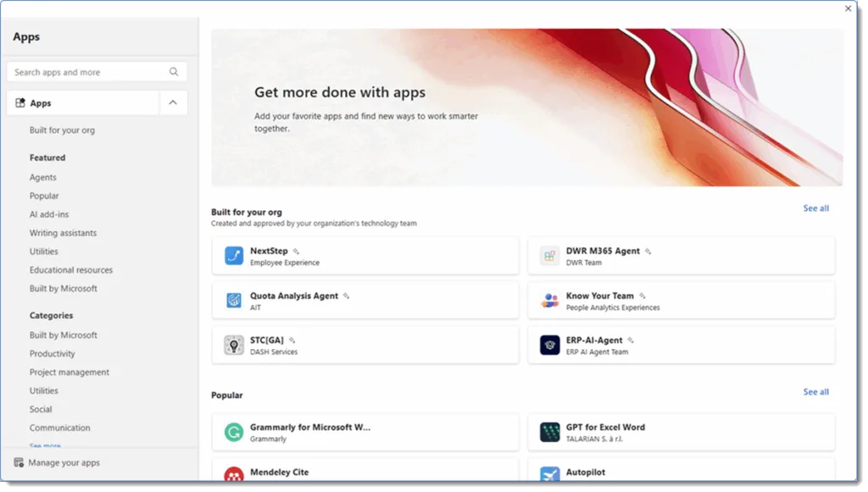Open the Quota Analysis Agent icon

pos(233,300)
